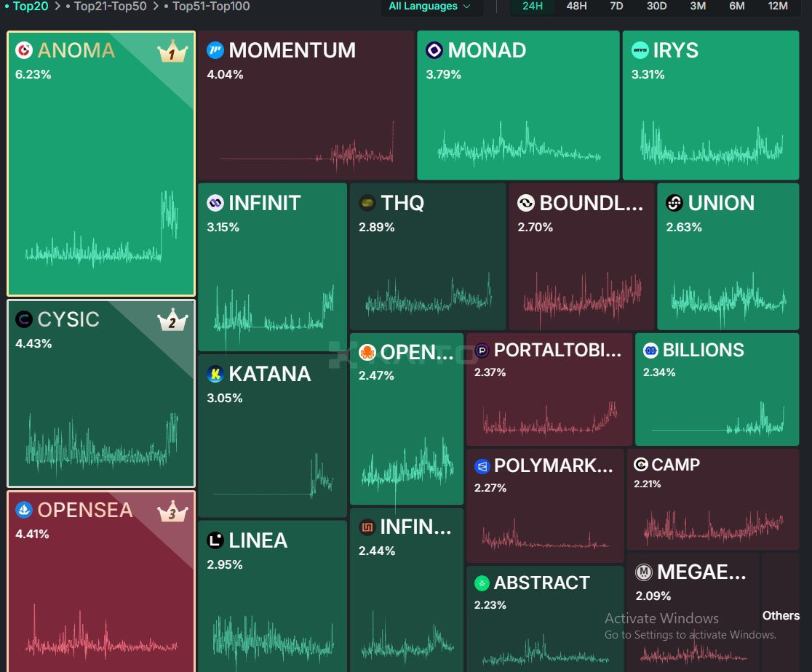Click the IRYS project logo icon
The width and height of the screenshot is (812, 672).
640,50
